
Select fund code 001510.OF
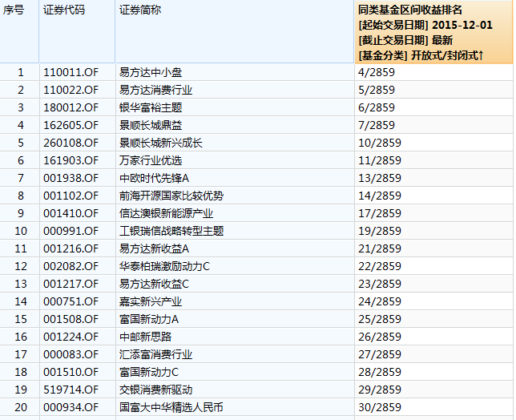71,372
